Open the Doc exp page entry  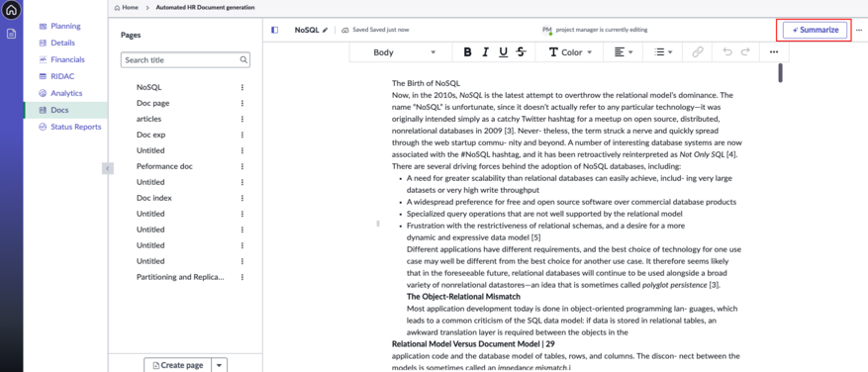coord(151,135)
